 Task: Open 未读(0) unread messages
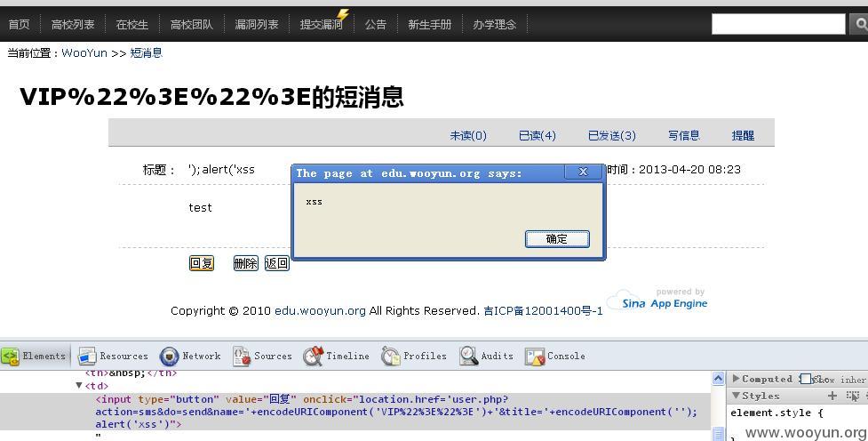coord(468,136)
